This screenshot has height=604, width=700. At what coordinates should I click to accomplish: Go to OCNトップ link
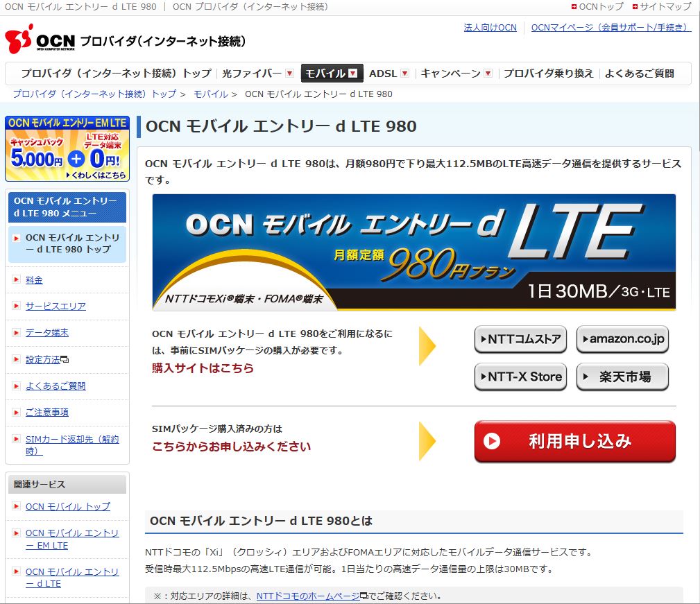click(601, 7)
